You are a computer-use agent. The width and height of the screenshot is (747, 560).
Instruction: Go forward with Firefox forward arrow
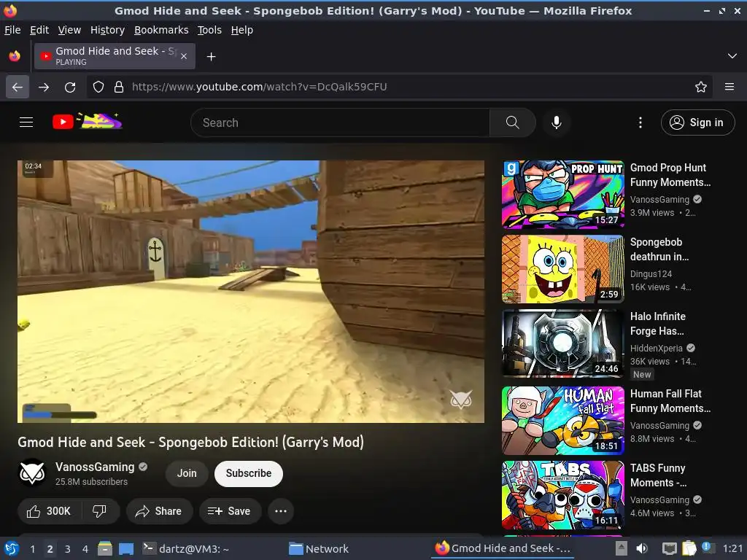point(43,87)
